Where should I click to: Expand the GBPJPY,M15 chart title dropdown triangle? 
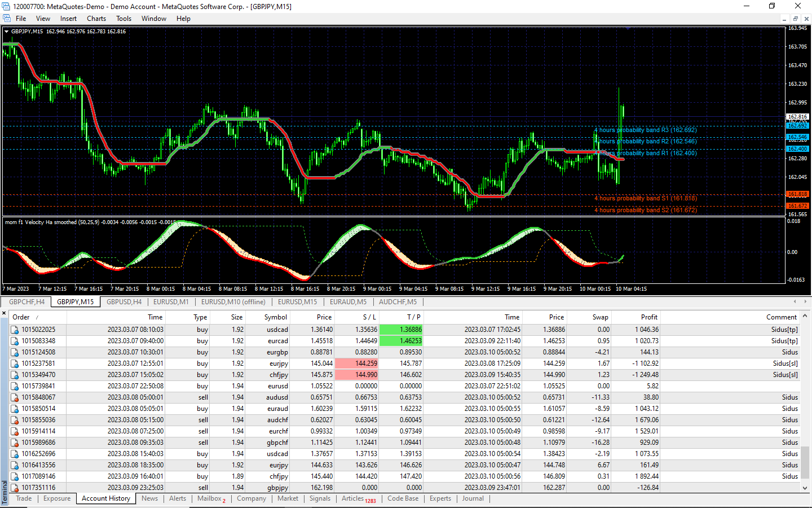(x=7, y=32)
